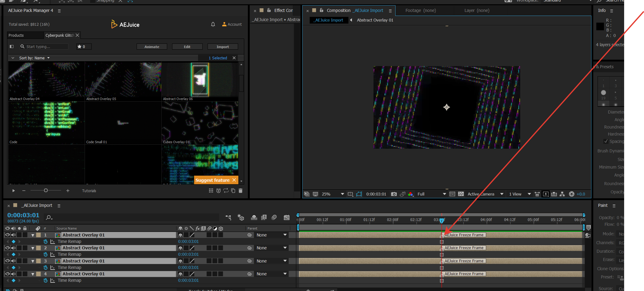Viewport: 644px width, 291px height.
Task: Click the snapshot camera icon in viewer
Action: click(394, 194)
